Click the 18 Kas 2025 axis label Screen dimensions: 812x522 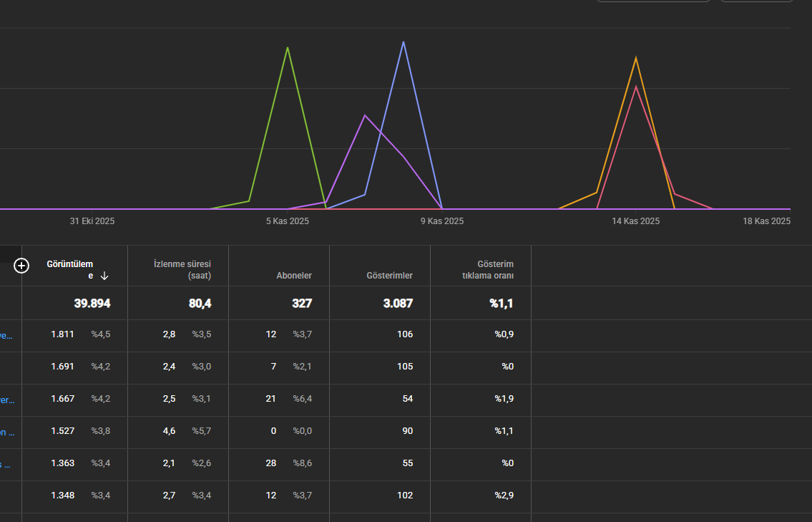point(766,221)
